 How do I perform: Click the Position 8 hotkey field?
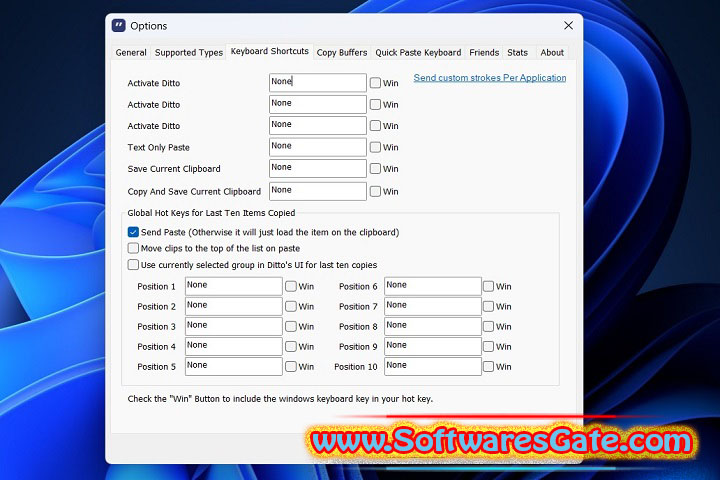433,326
